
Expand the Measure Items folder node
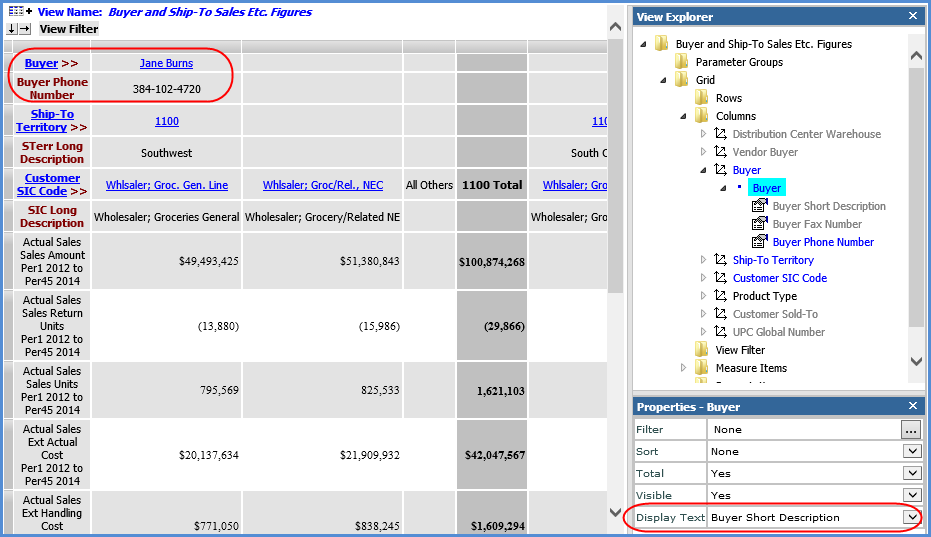[684, 368]
